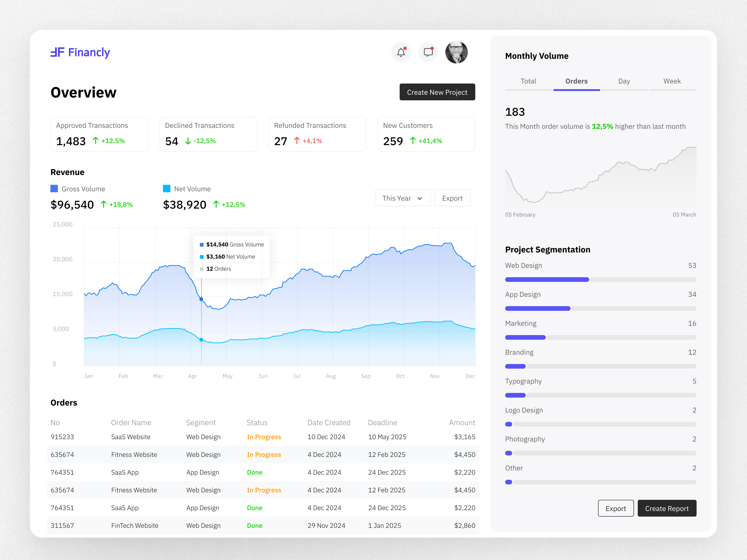Click the Financly logo

80,52
